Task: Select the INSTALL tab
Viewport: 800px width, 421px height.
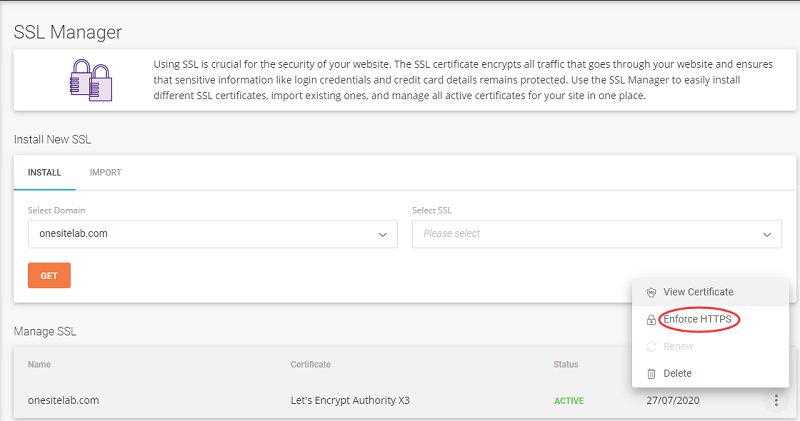Action: pyautogui.click(x=44, y=172)
